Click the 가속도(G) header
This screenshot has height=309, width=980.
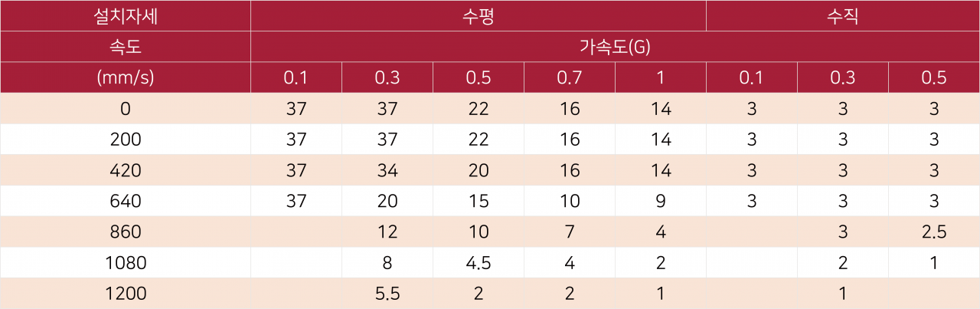616,47
